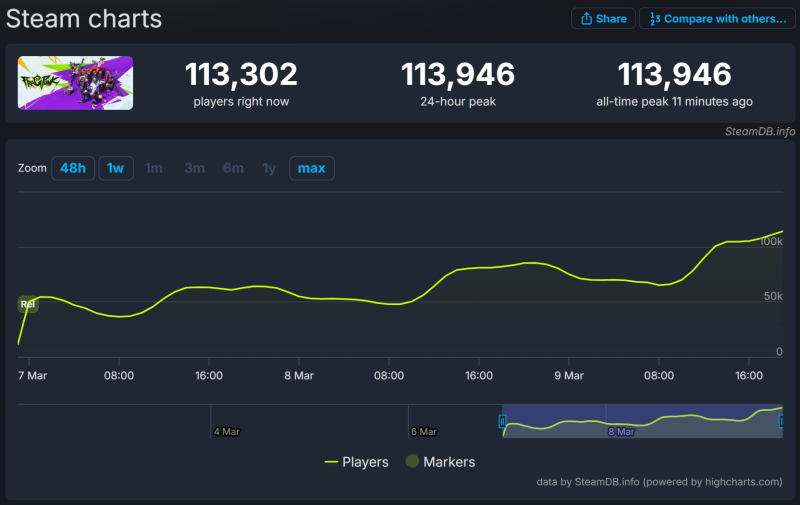The image size is (800, 505).
Task: Click the 113,302 players right now figure
Action: tap(241, 74)
